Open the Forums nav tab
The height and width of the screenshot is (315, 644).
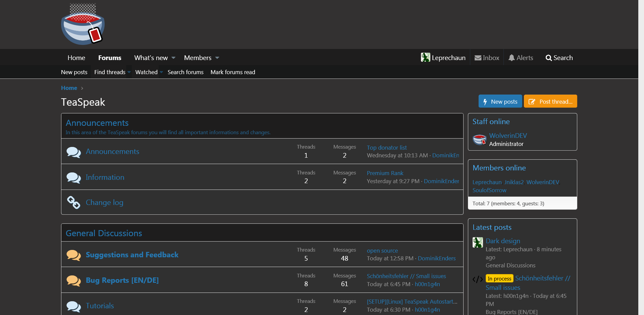[x=110, y=58]
